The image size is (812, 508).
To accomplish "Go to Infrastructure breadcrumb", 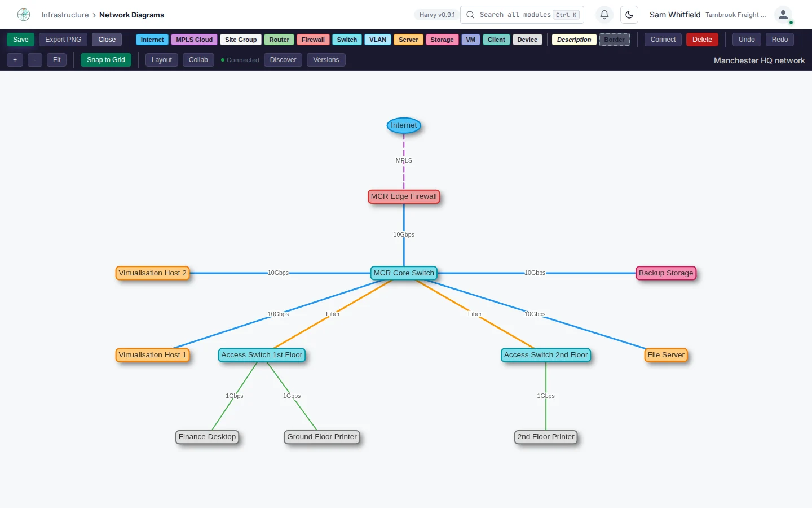I will [65, 15].
